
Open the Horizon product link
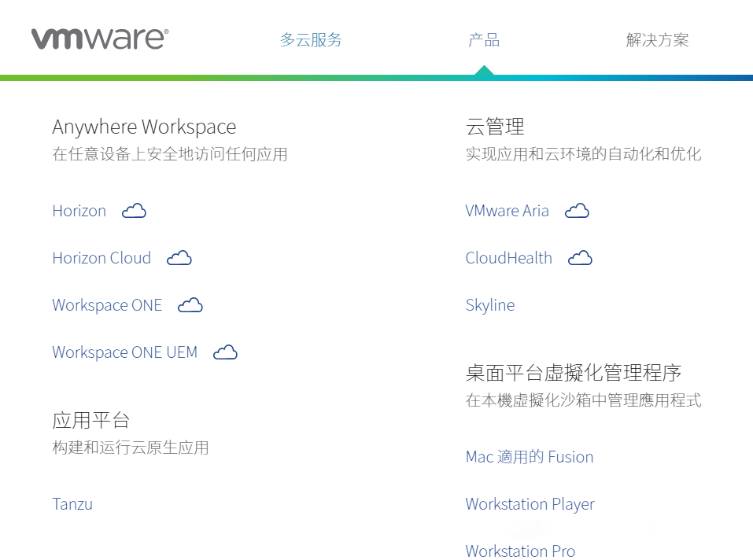(x=79, y=211)
